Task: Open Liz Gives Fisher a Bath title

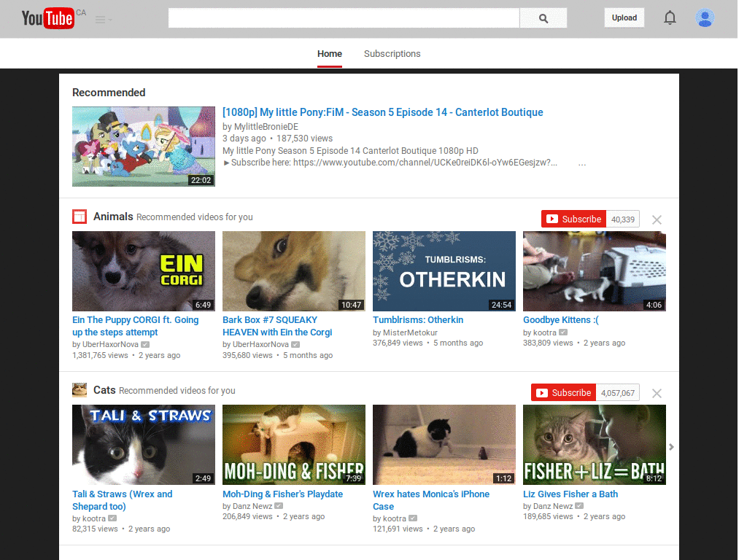Action: pos(570,494)
